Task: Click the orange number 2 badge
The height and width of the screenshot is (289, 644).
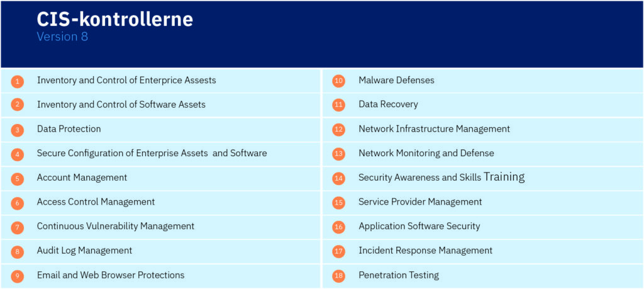Action: point(17,105)
